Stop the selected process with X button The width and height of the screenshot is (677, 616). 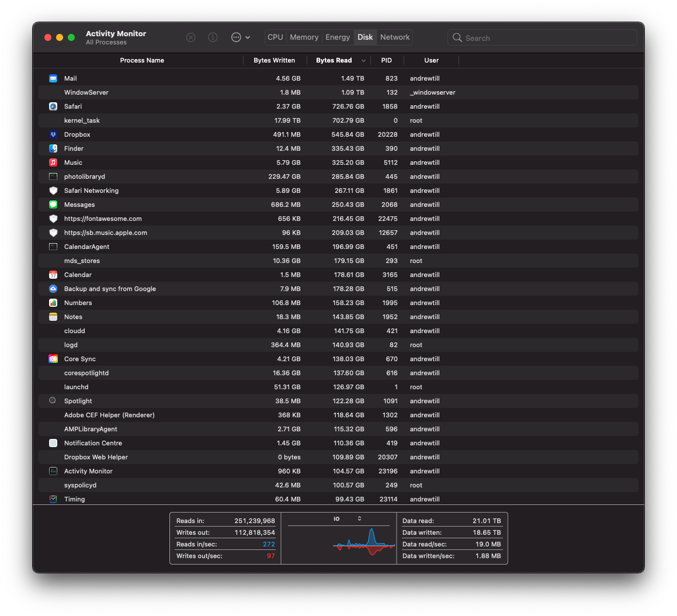click(191, 37)
